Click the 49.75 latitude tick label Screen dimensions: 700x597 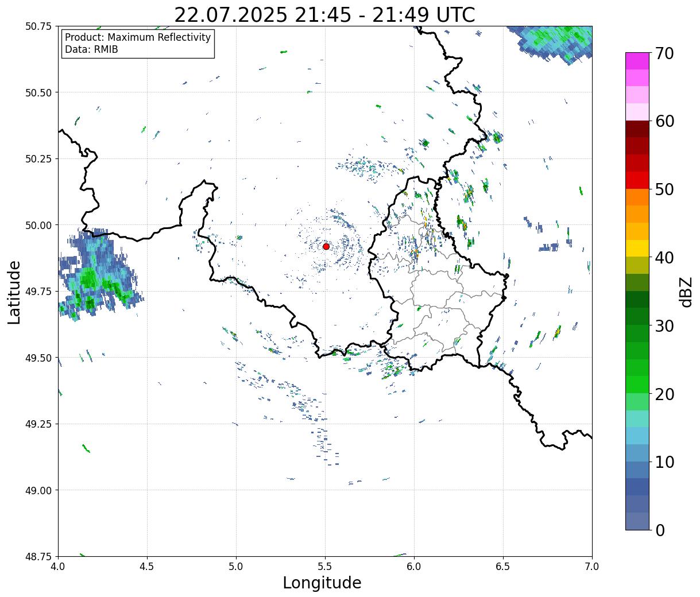[x=38, y=292]
